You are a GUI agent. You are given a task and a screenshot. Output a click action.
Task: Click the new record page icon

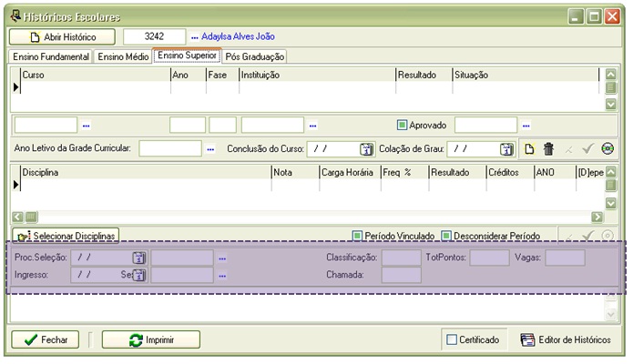pos(527,148)
